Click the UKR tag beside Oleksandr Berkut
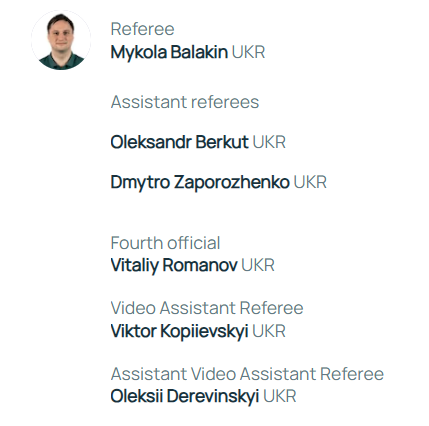The width and height of the screenshot is (429, 426). 269,142
